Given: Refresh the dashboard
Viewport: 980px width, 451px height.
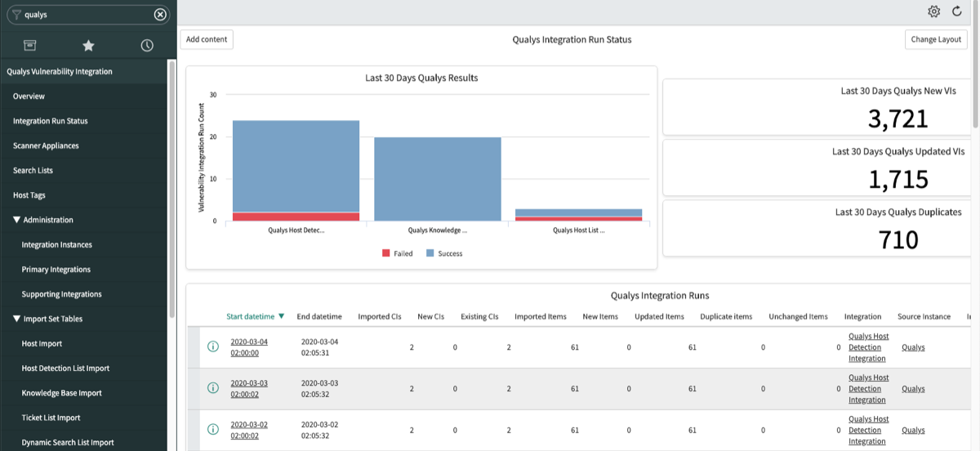Looking at the screenshot, I should click(x=957, y=11).
